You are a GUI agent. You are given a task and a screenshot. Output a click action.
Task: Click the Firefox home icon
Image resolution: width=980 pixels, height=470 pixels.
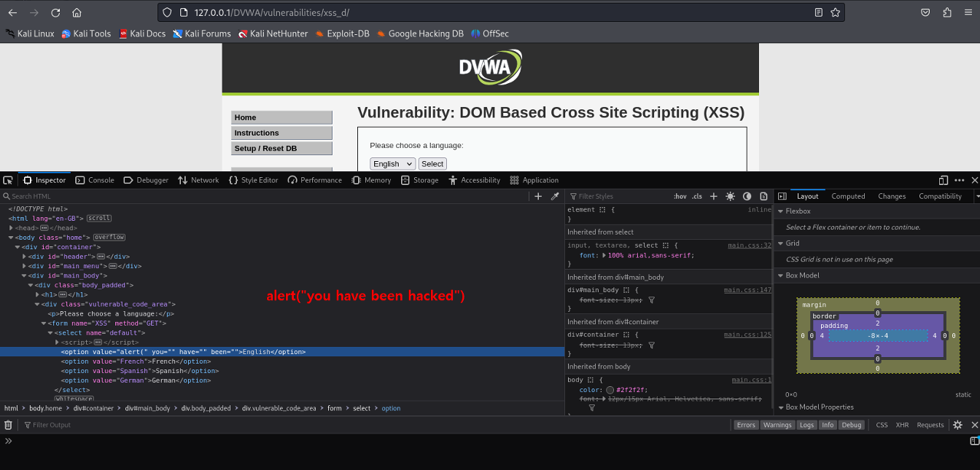77,12
